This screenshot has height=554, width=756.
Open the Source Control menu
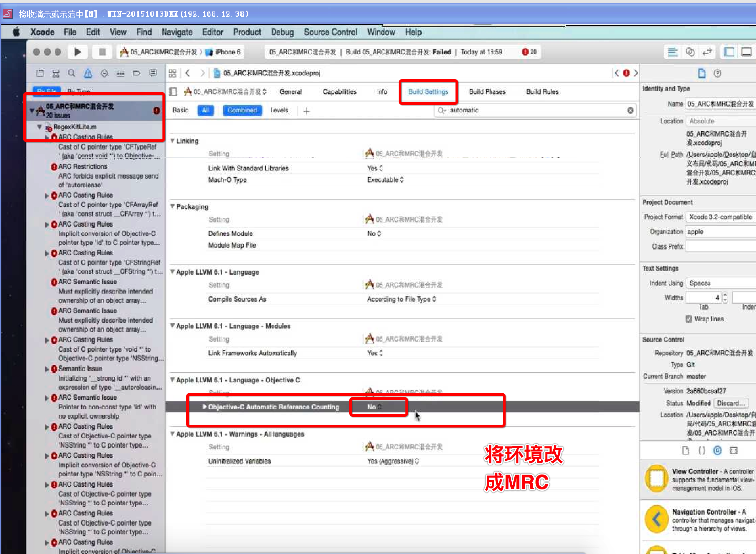coord(330,32)
